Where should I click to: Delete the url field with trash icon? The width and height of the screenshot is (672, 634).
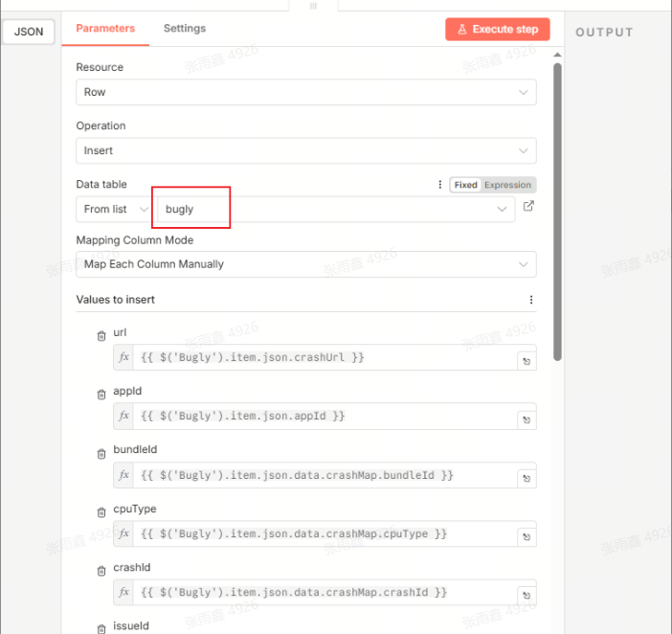(x=101, y=335)
